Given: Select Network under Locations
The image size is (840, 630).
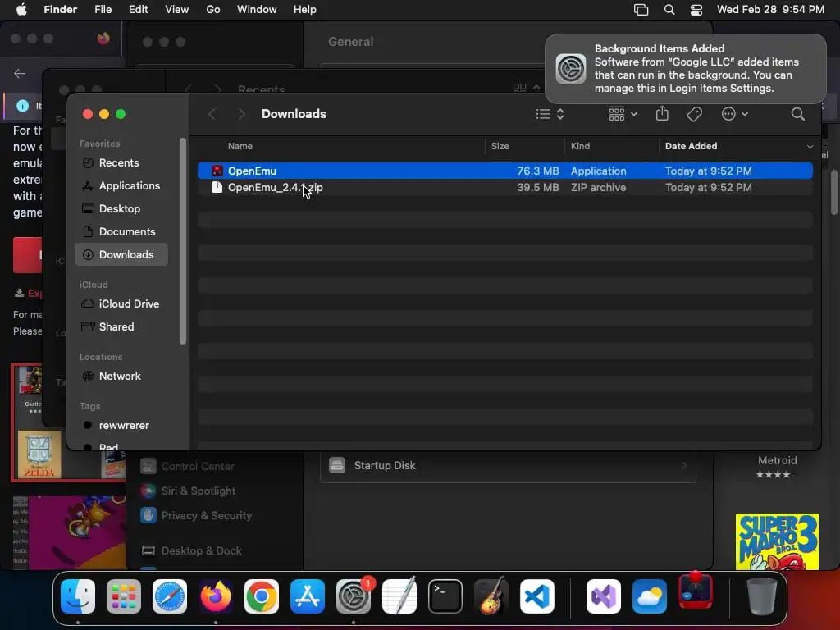Looking at the screenshot, I should [121, 376].
